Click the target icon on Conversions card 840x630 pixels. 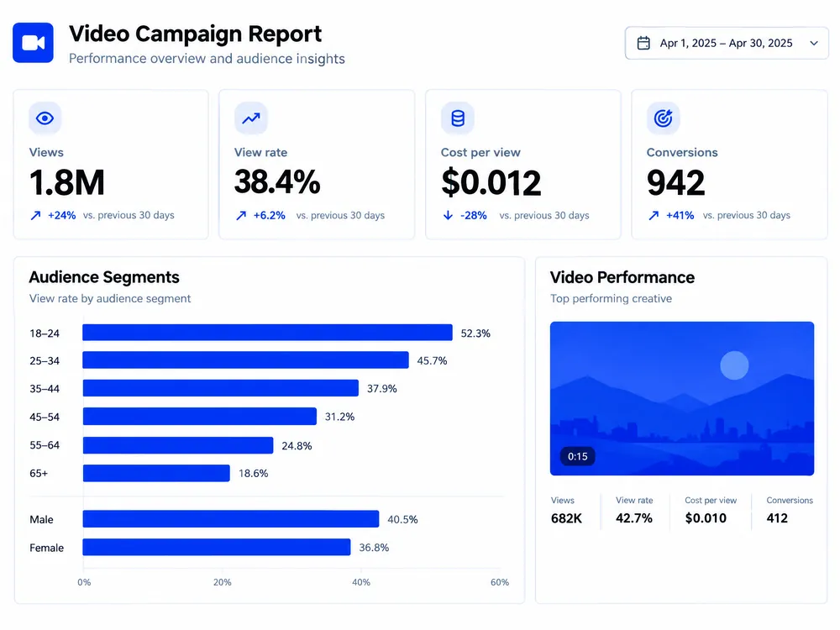point(664,118)
